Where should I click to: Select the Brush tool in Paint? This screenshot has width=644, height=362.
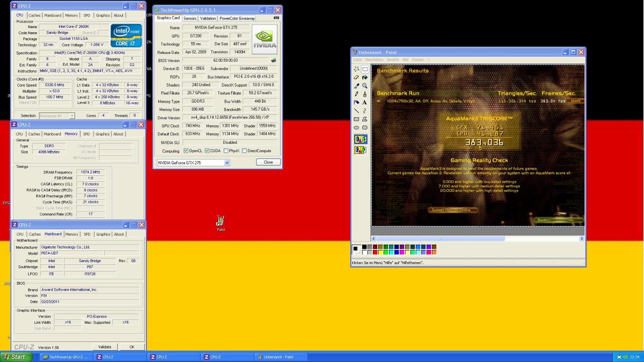(x=365, y=94)
